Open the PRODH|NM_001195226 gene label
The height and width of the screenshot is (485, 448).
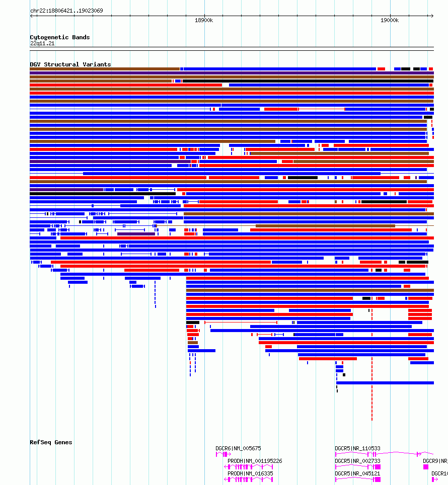255,461
